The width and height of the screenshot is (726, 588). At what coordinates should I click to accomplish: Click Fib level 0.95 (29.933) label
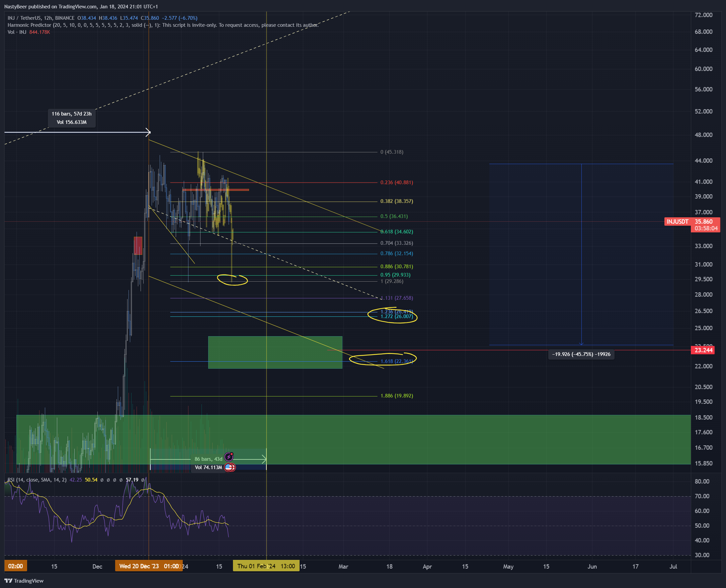tap(395, 275)
